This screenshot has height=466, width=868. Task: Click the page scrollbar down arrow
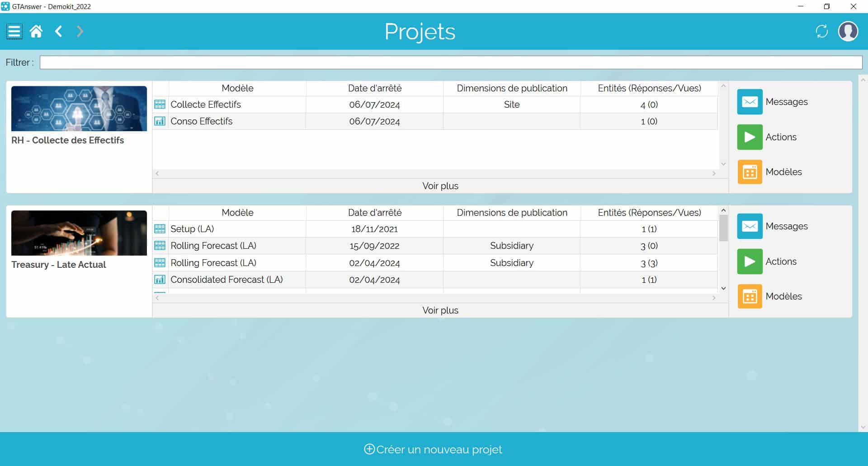pyautogui.click(x=863, y=427)
